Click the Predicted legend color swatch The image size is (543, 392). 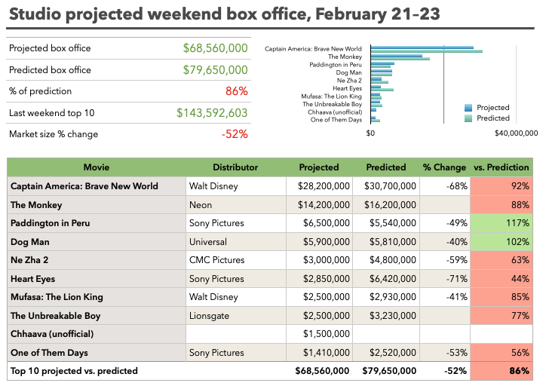point(468,118)
